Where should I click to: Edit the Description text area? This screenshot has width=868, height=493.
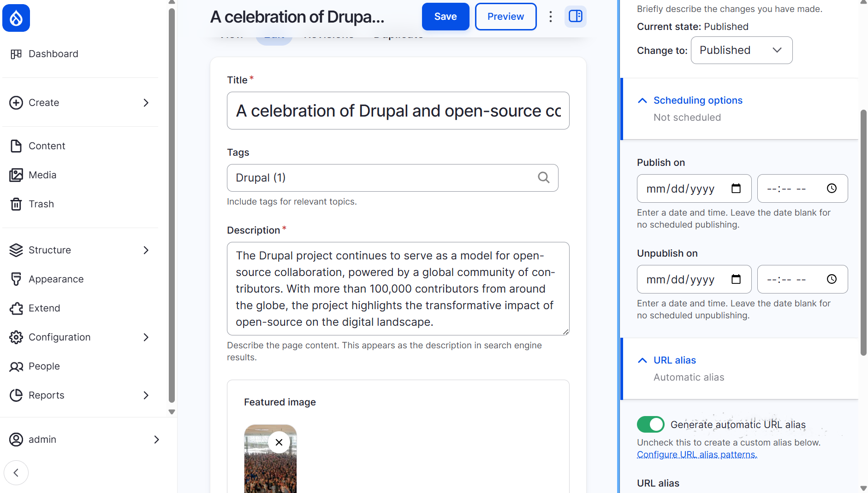(x=398, y=288)
